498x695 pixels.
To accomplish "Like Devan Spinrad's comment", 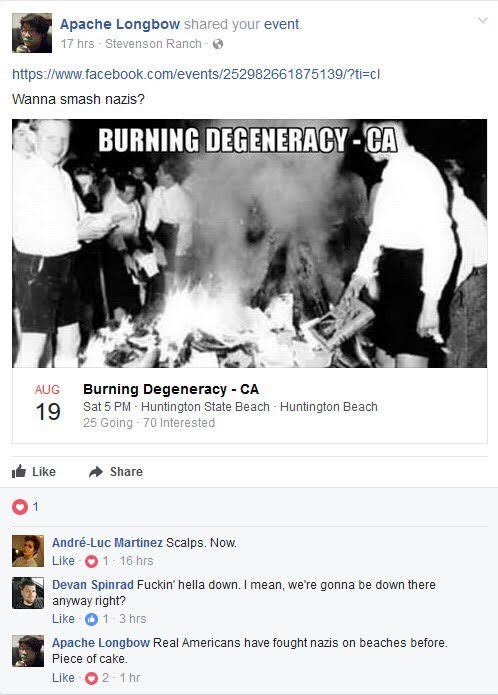I will [x=63, y=619].
